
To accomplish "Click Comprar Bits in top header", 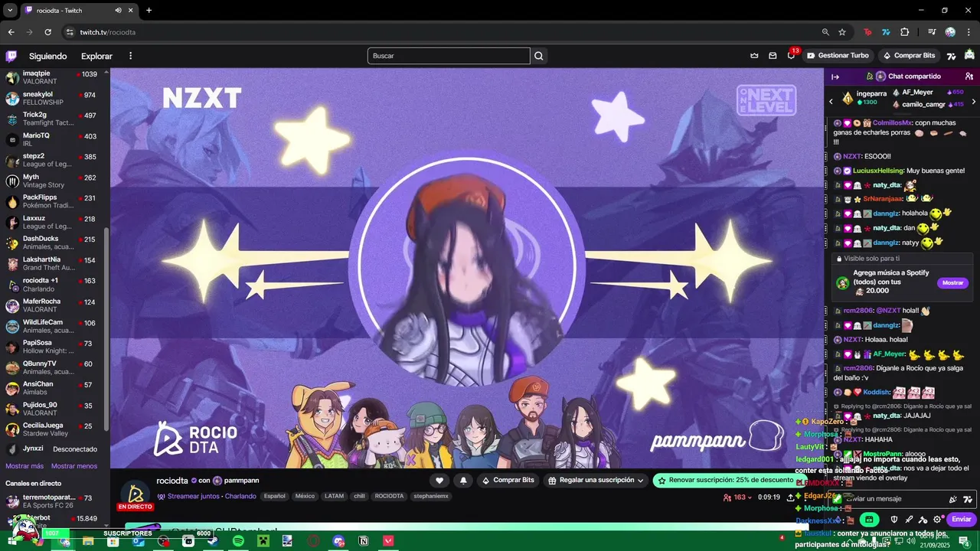I will pos(909,56).
